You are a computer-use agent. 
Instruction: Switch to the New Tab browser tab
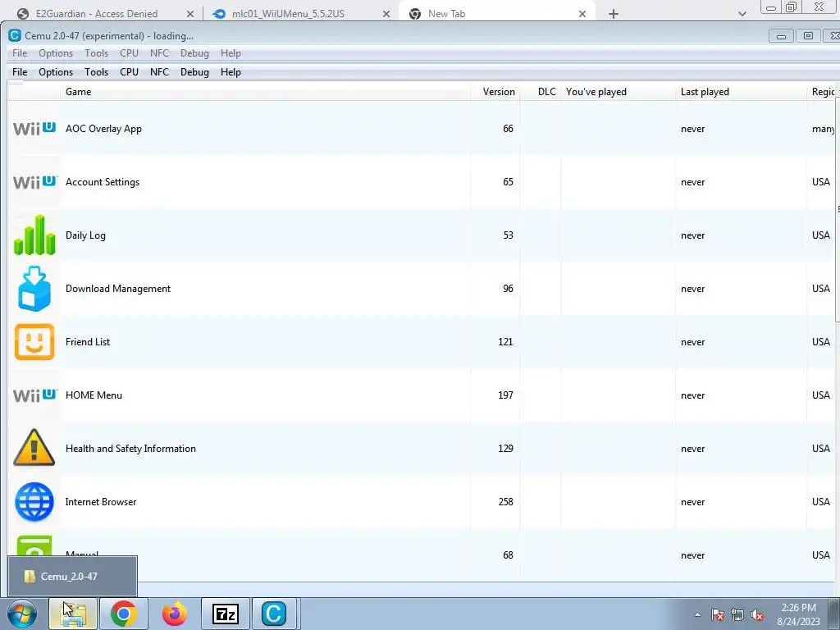point(495,14)
